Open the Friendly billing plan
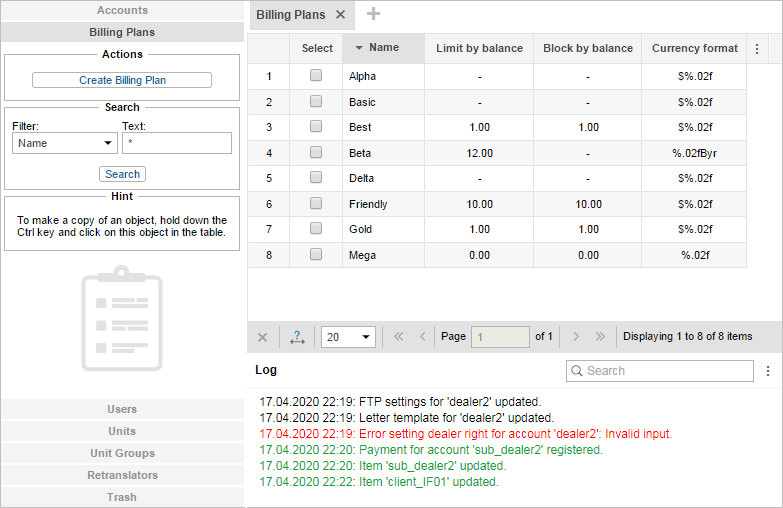 (x=368, y=204)
